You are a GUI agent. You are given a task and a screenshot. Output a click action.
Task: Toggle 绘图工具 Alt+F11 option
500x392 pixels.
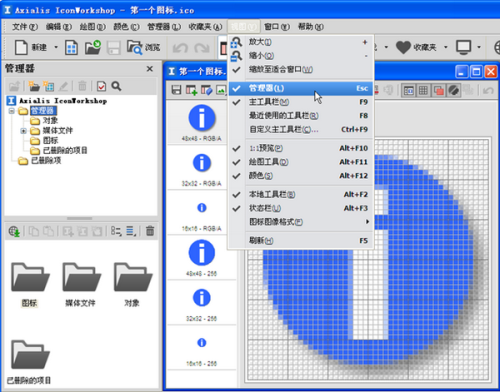(x=300, y=162)
